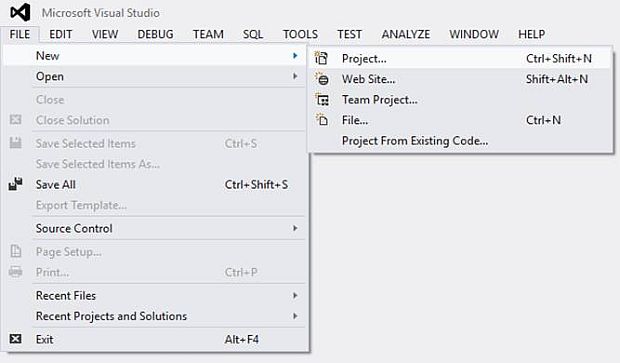This screenshot has height=363, width=620.
Task: Click Save Selected Items entry
Action: tap(155, 143)
